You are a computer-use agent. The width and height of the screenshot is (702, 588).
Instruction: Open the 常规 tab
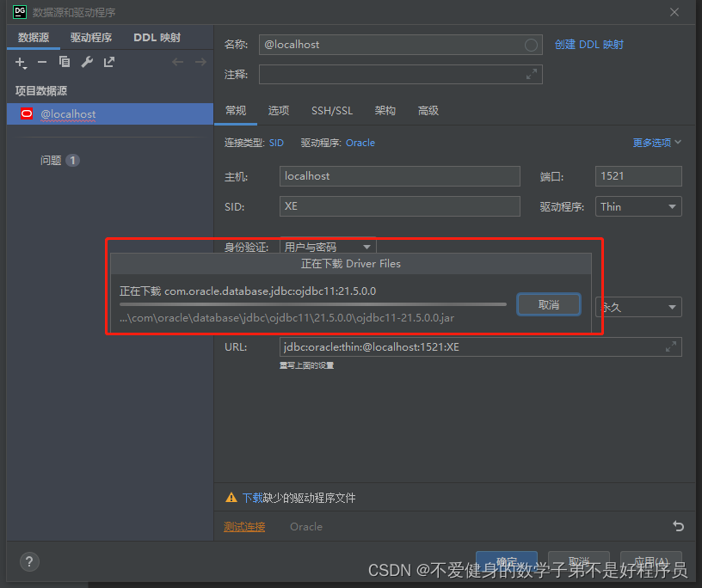click(236, 111)
